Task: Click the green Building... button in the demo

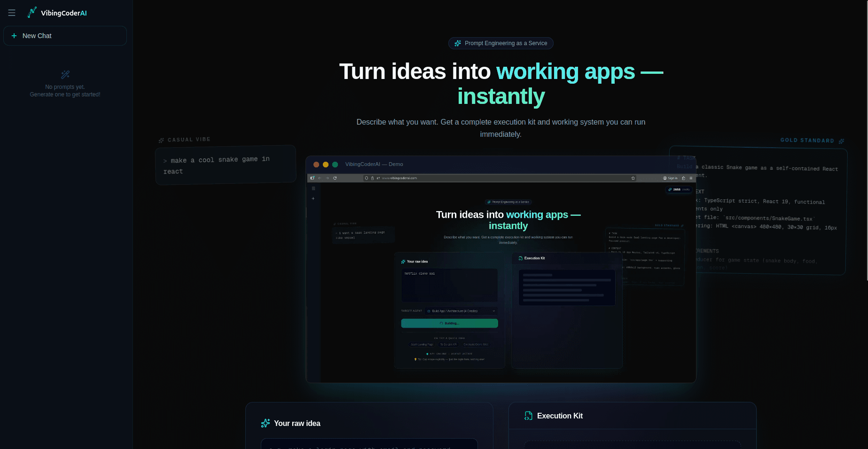Action: pyautogui.click(x=449, y=323)
